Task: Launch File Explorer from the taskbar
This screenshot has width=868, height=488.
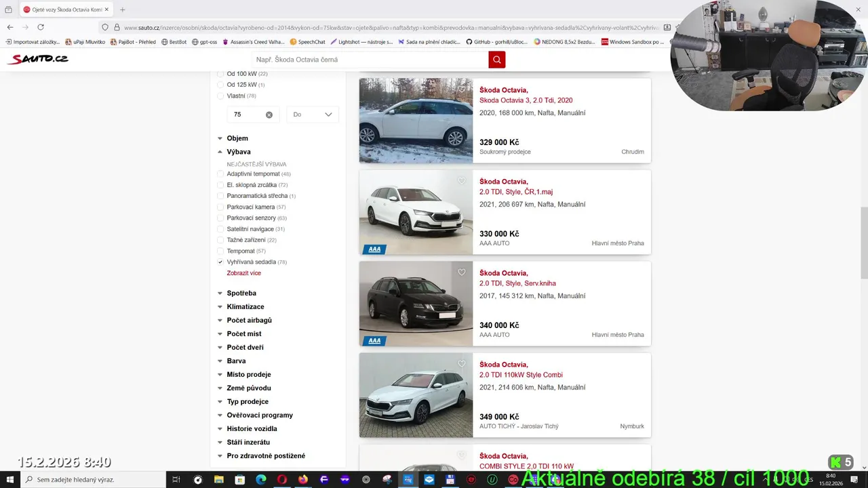Action: point(218,480)
